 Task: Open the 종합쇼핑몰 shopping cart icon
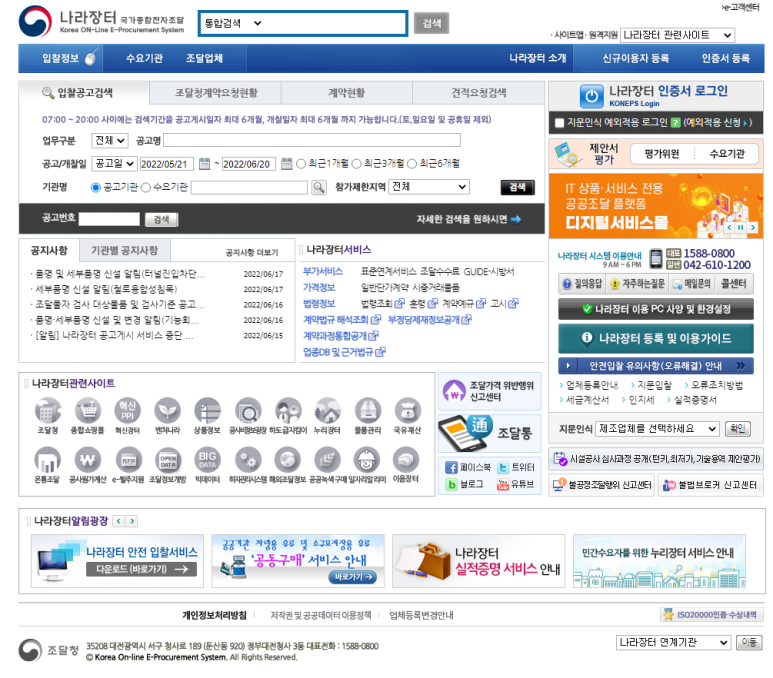tap(88, 411)
